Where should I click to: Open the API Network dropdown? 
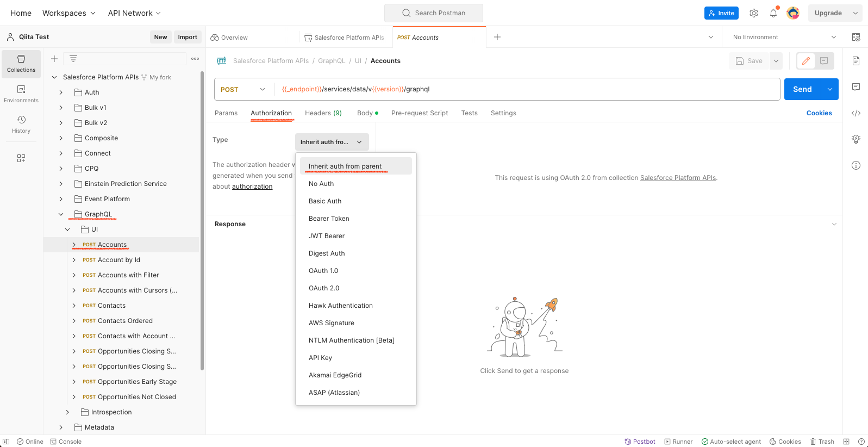coord(134,13)
